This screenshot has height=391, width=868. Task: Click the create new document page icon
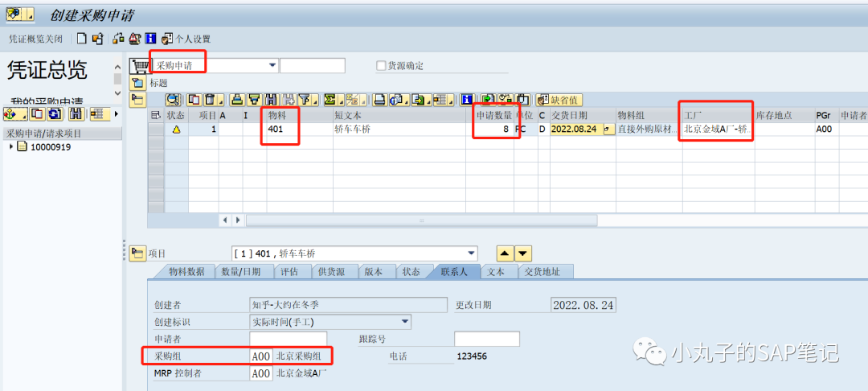[82, 39]
